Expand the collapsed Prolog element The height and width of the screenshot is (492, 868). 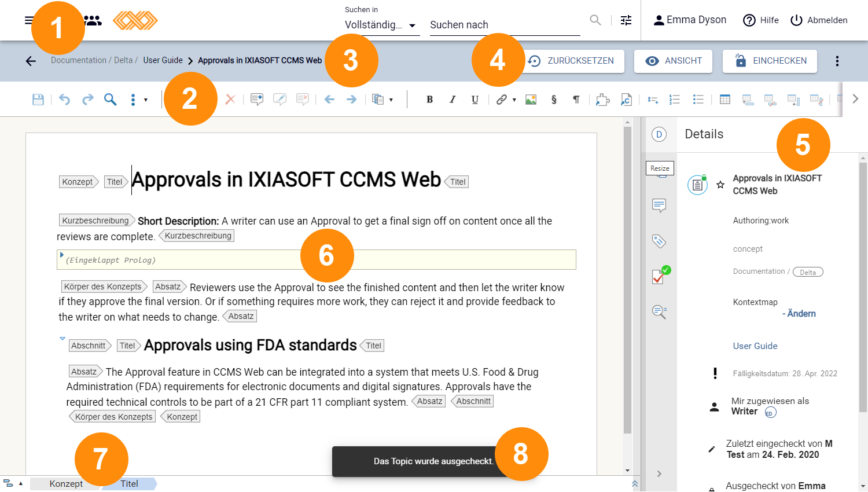click(x=62, y=255)
